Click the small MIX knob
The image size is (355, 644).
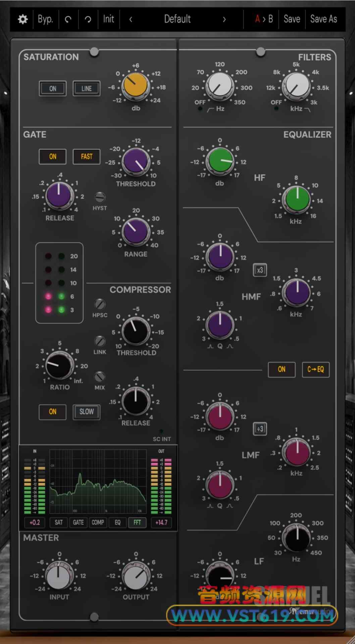[100, 376]
